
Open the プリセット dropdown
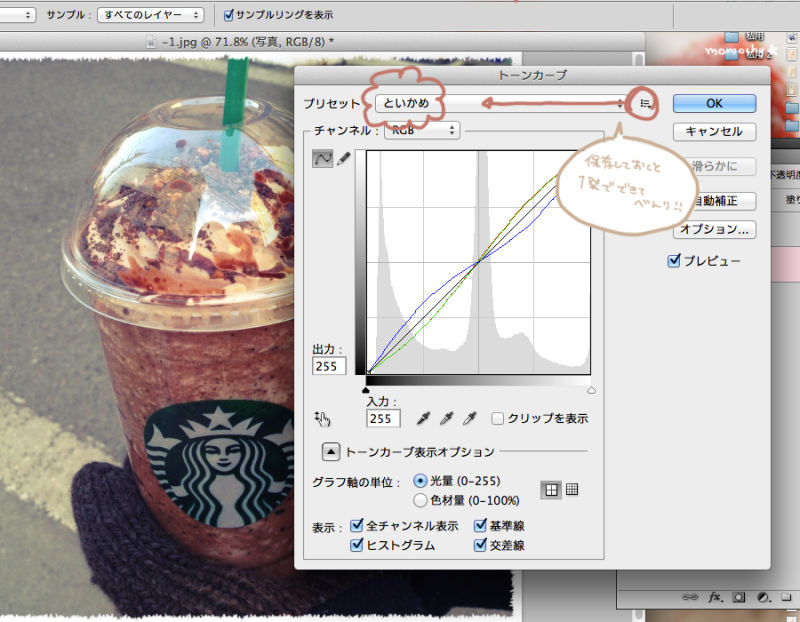point(501,104)
